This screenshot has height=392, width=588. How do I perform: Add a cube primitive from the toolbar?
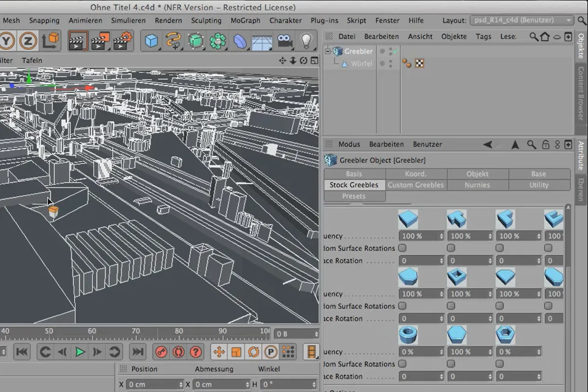click(x=151, y=41)
